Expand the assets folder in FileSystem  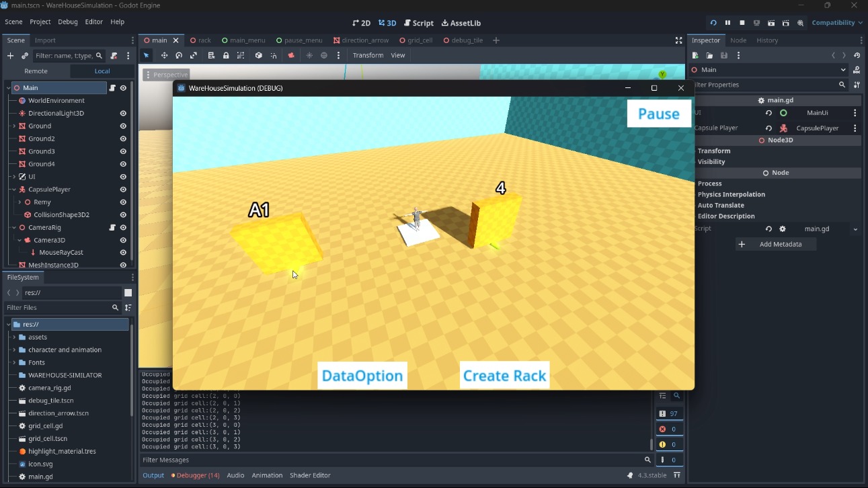pos(14,337)
